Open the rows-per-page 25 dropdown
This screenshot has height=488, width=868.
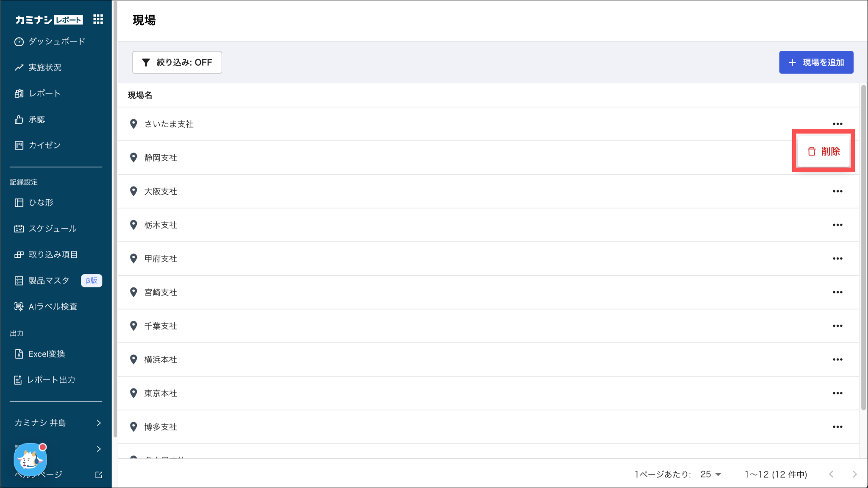coord(711,474)
